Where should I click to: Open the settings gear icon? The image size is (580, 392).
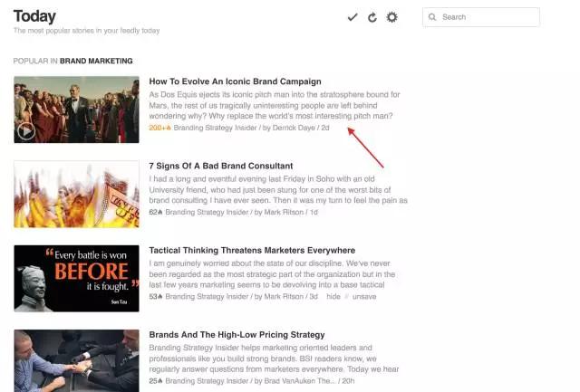pos(391,17)
